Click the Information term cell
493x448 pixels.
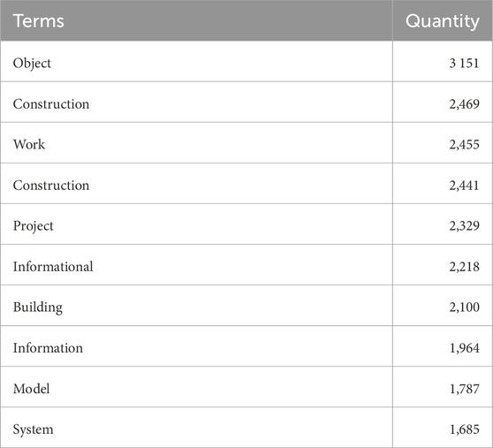pos(196,345)
